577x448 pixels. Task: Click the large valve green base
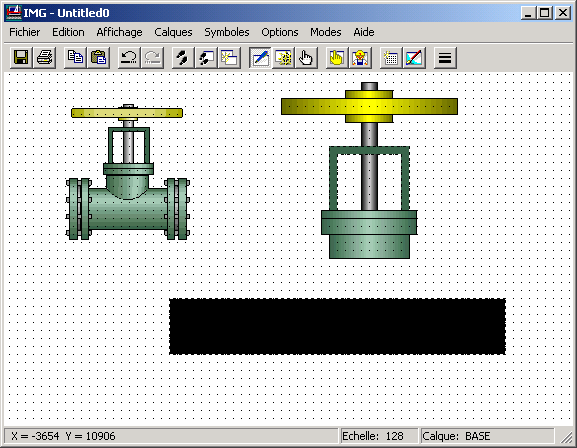tap(369, 234)
